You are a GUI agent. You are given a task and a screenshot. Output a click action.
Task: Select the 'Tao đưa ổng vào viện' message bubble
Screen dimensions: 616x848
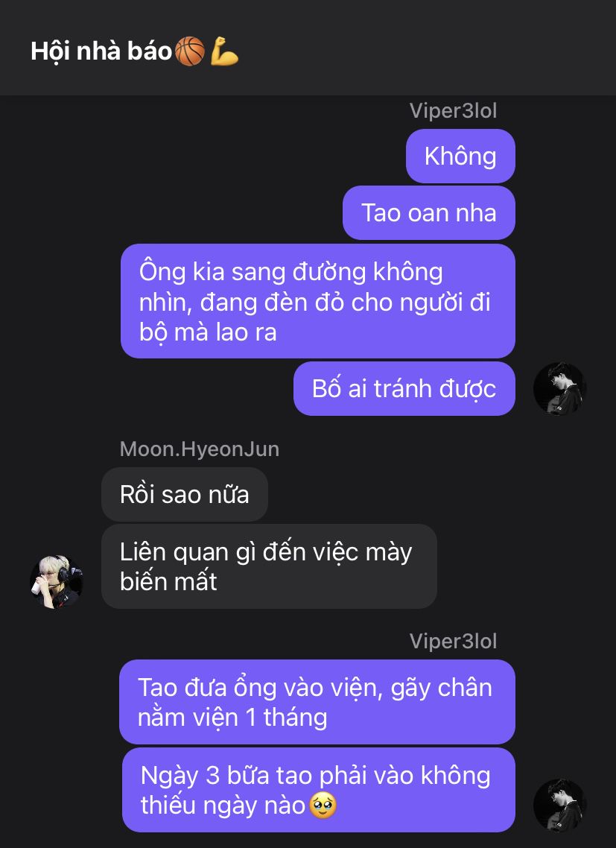pyautogui.click(x=317, y=702)
